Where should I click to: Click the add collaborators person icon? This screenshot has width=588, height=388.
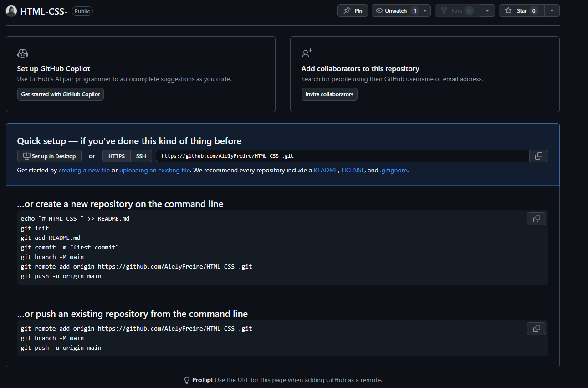[x=307, y=53]
